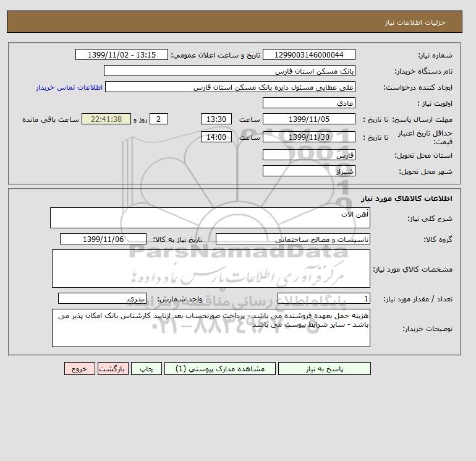Click the توضیحات خریدار label
The image size is (476, 461).
[427, 329]
